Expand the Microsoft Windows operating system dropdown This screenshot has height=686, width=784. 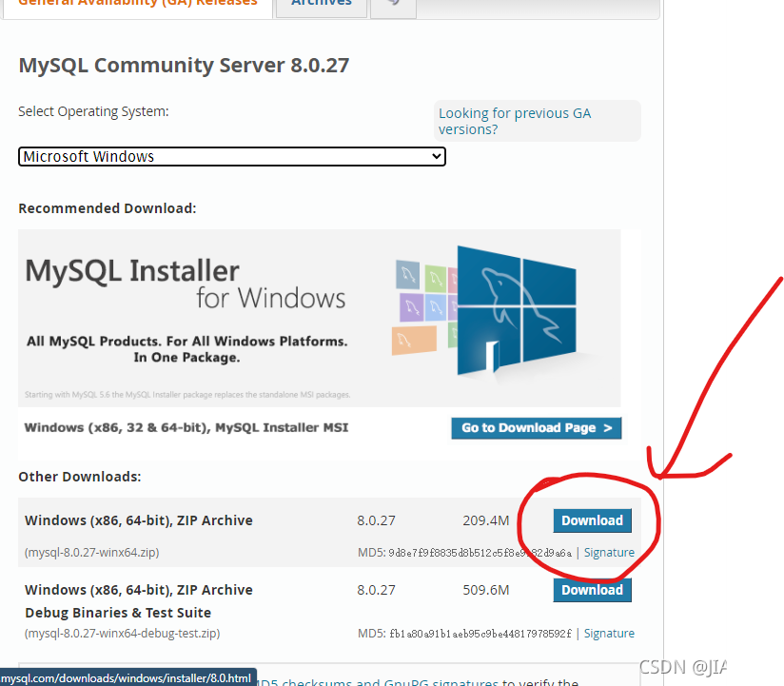click(232, 156)
